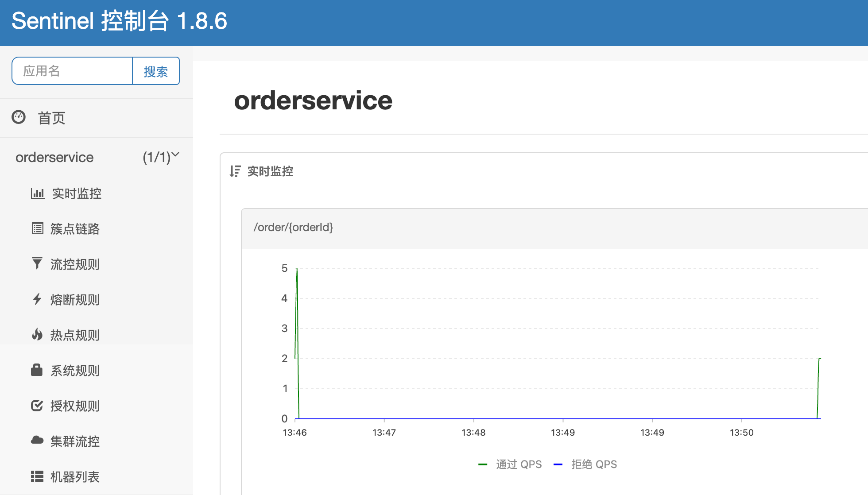Toggle the 拒绝 QPS blue legend entry
Viewport: 868px width, 495px height.
point(593,464)
